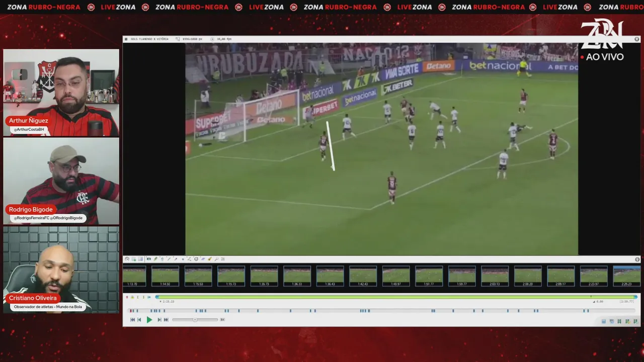Click the round button at the video header's right end

point(636,39)
